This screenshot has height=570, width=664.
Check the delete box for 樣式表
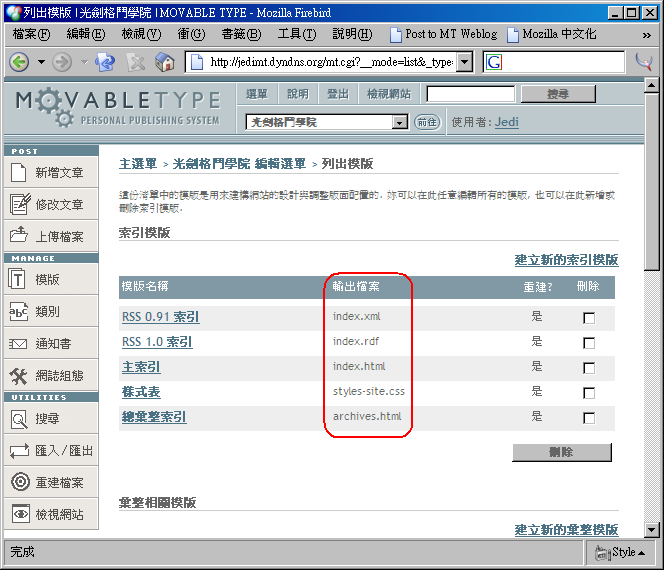point(589,393)
